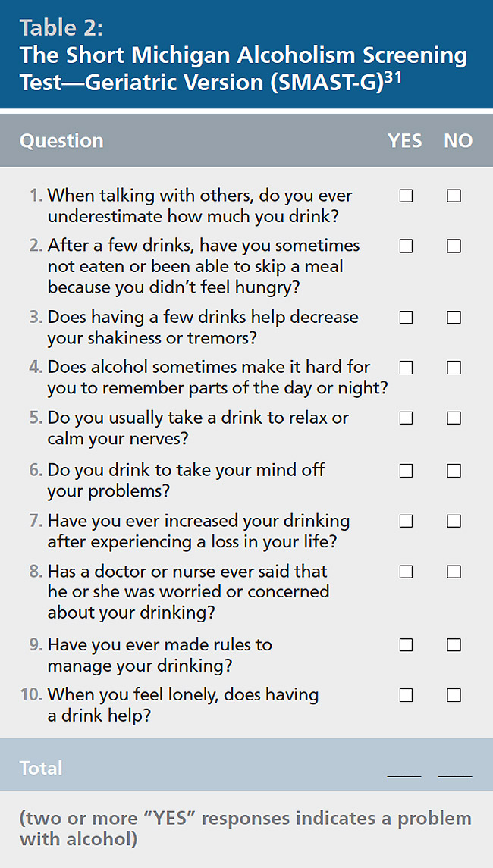Check NO for question 9 rules to manage drinking
The image size is (493, 868).
(x=454, y=645)
